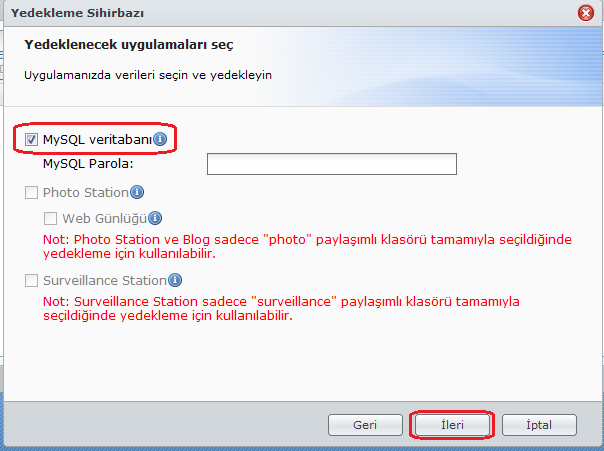This screenshot has height=451, width=604.
Task: Click the info icon beside Photo Station
Action: tap(137, 192)
